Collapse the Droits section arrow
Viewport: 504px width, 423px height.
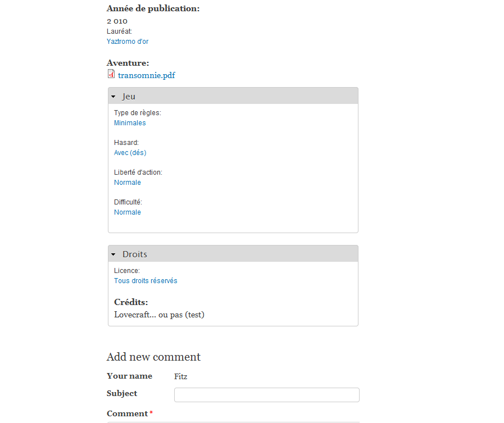tap(113, 254)
